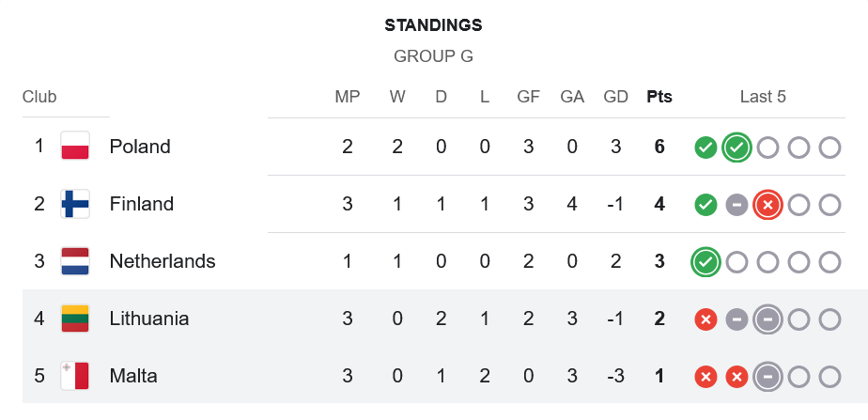The image size is (868, 420).
Task: Click Poland's last empty match circle
Action: 829,148
